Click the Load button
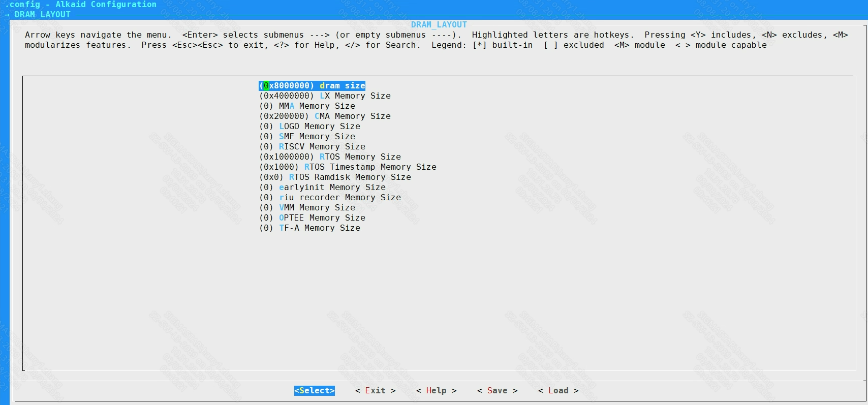 558,391
